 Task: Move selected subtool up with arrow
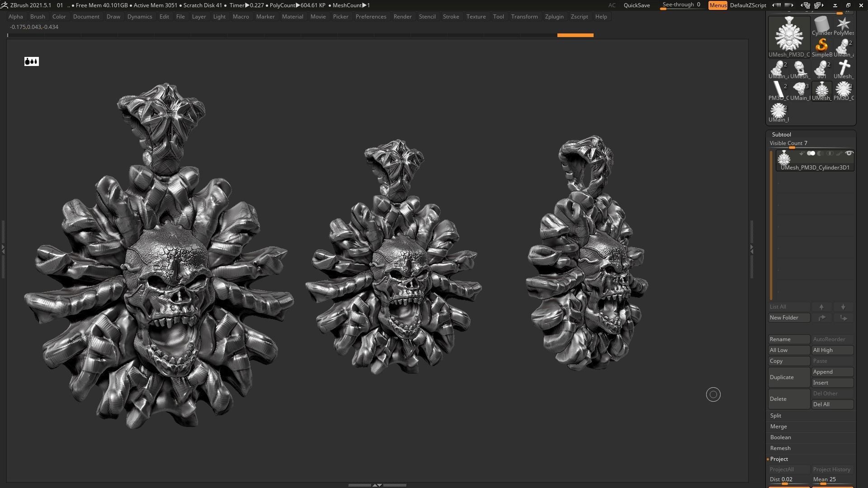coord(821,307)
